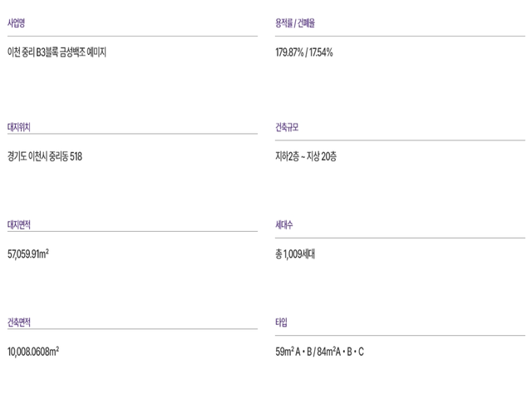The image size is (532, 399).
Task: Select the 이천 중리 B3블록 금성백조 예미지 text
Action: click(x=57, y=52)
